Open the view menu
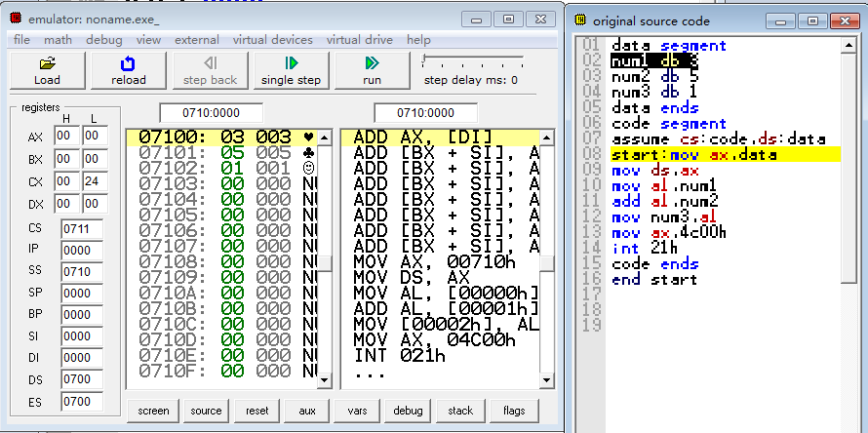Viewport: 868px width, 433px height. [x=148, y=40]
